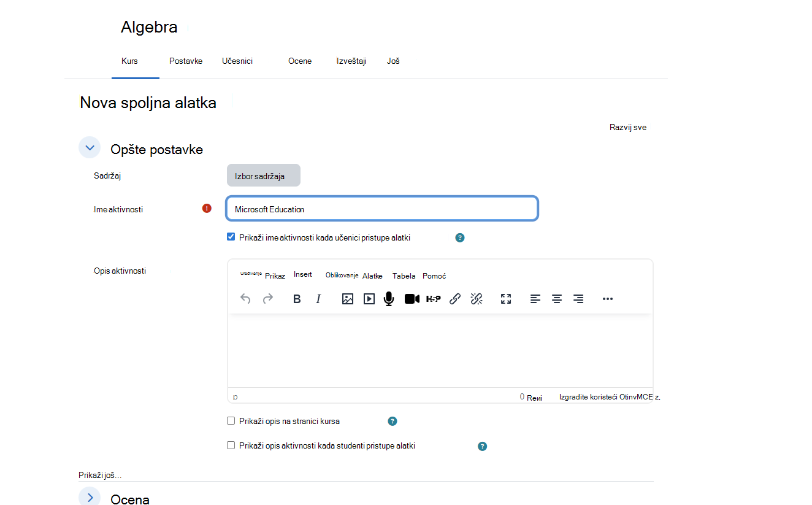This screenshot has height=505, width=812.
Task: Toggle bold formatting in the editor
Action: [297, 299]
